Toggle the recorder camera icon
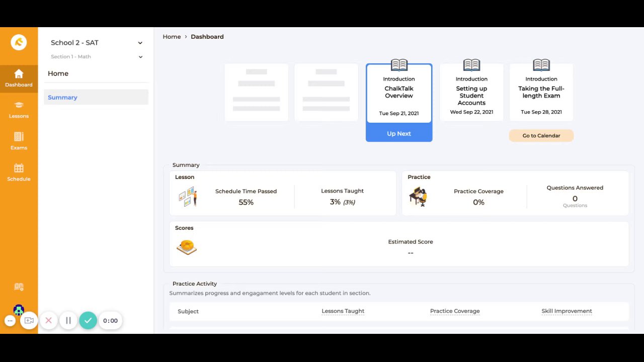This screenshot has height=362, width=644. click(x=29, y=320)
